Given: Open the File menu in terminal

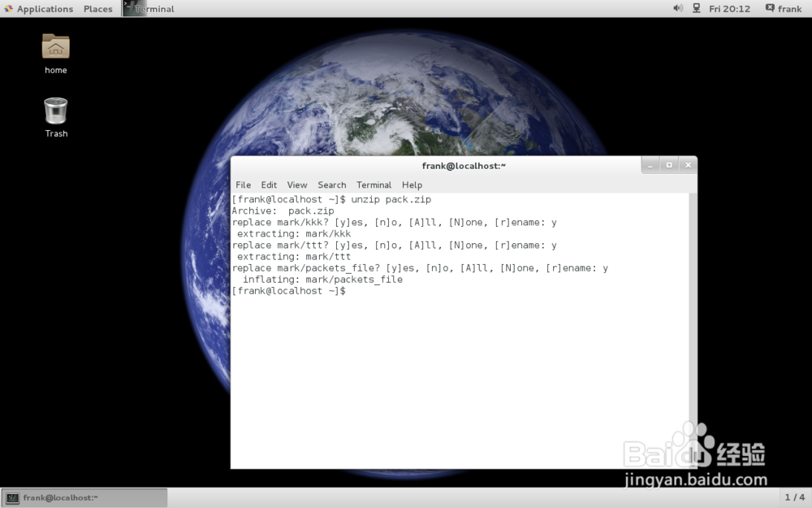Looking at the screenshot, I should pyautogui.click(x=243, y=185).
